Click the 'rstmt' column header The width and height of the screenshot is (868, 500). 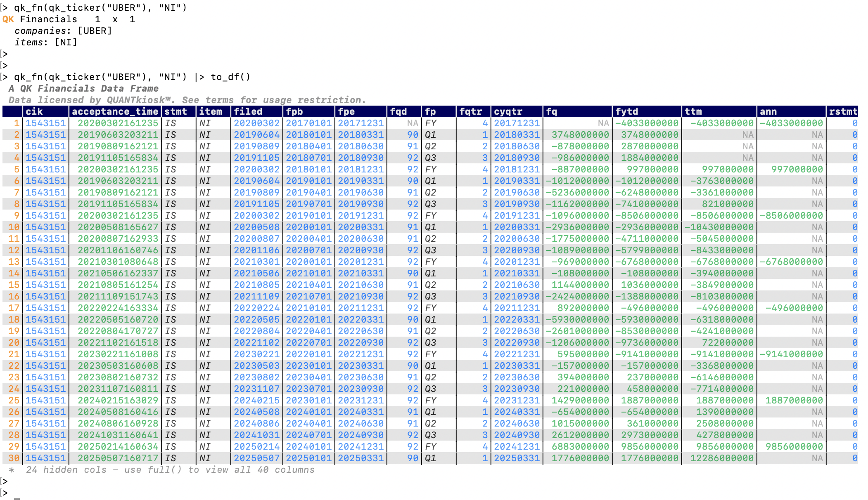[x=843, y=111]
